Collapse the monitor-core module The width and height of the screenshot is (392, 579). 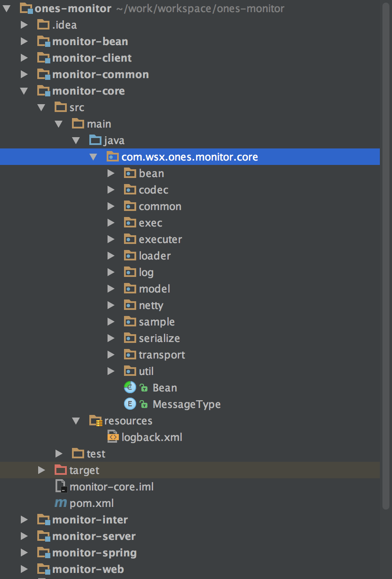pos(24,91)
